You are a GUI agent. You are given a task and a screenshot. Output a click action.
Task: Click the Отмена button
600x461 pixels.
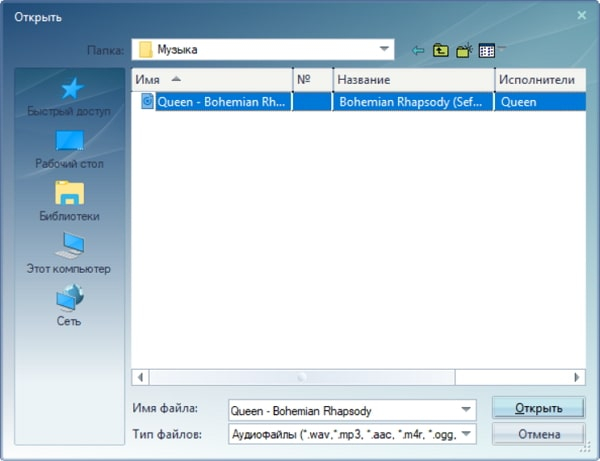[x=538, y=434]
